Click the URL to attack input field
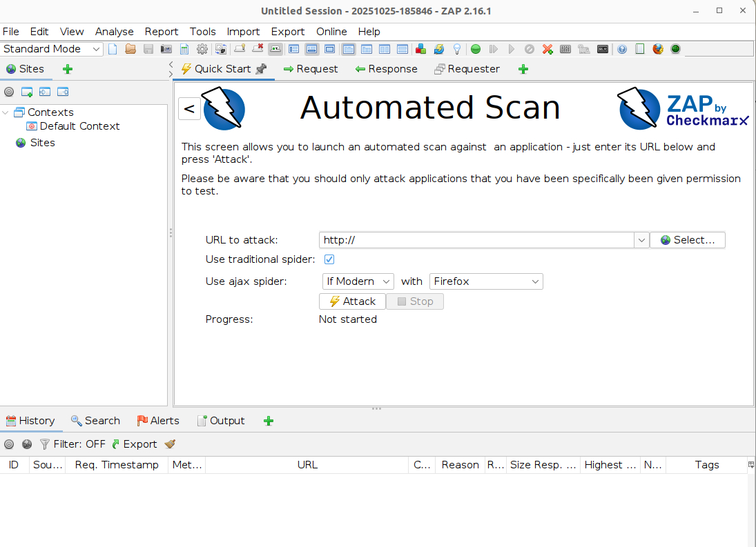756x547 pixels. 476,240
